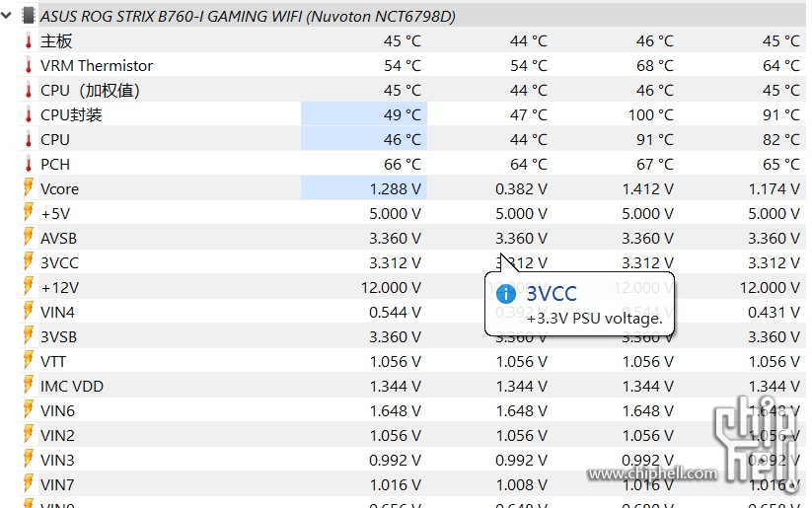Select the VRM Thermistor row label
Image resolution: width=812 pixels, height=508 pixels.
(97, 66)
